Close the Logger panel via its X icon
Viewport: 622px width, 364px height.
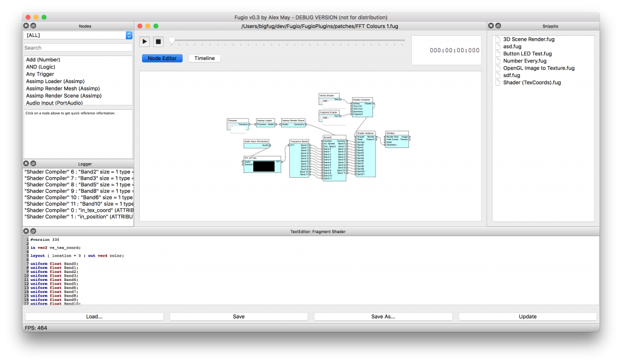[26, 163]
